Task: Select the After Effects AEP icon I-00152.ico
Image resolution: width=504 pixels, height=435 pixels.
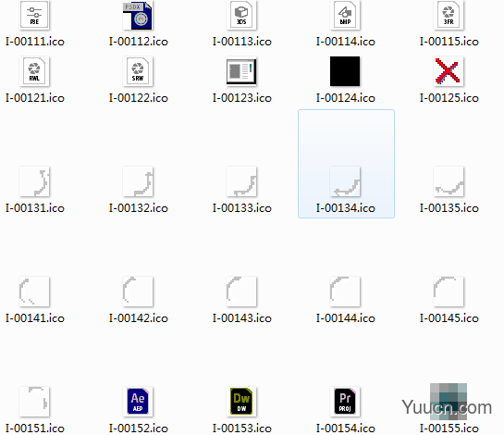Action: pos(138,402)
